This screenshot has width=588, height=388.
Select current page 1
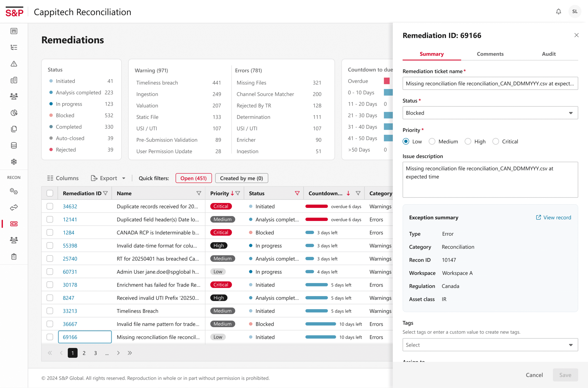pyautogui.click(x=73, y=353)
